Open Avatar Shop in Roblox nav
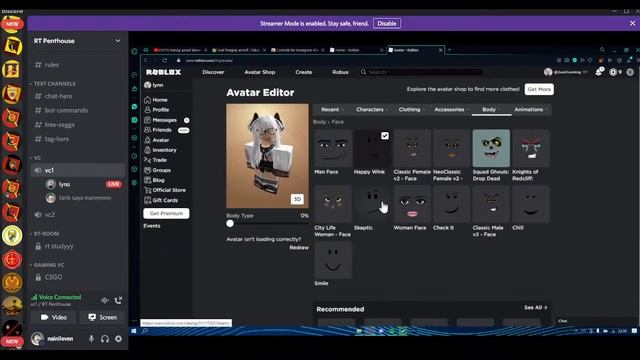 260,72
